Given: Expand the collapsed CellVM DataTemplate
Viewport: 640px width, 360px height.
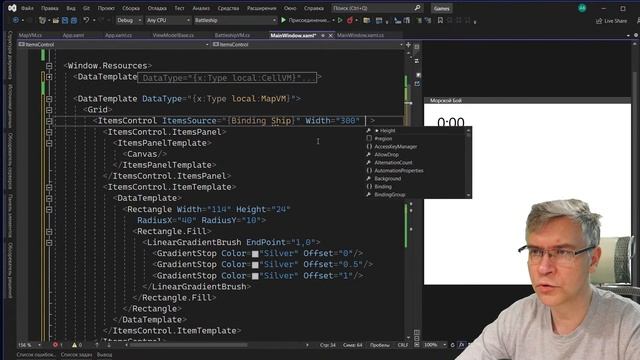Looking at the screenshot, I should coord(49,77).
